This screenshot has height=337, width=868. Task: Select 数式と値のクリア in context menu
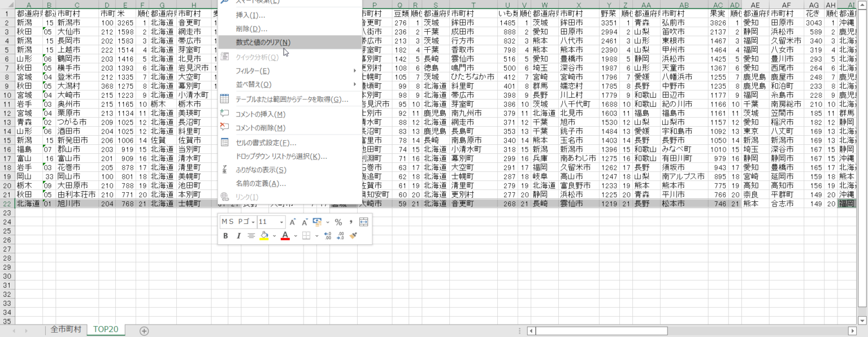point(263,42)
